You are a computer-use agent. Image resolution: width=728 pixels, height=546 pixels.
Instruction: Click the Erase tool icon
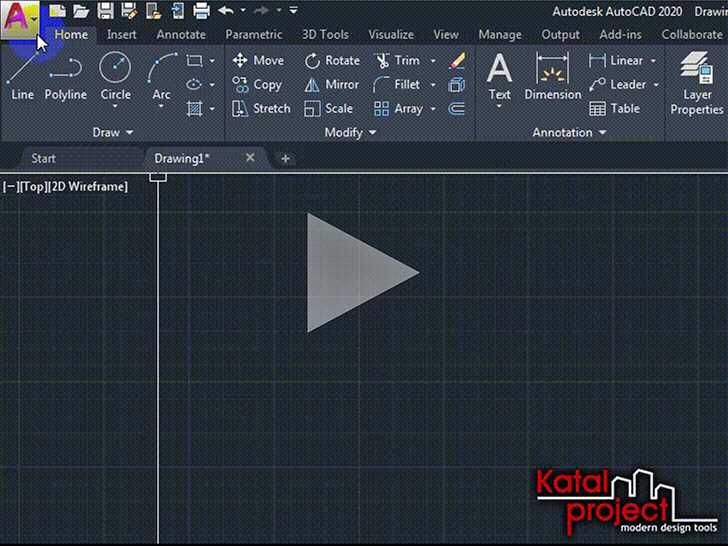[457, 61]
